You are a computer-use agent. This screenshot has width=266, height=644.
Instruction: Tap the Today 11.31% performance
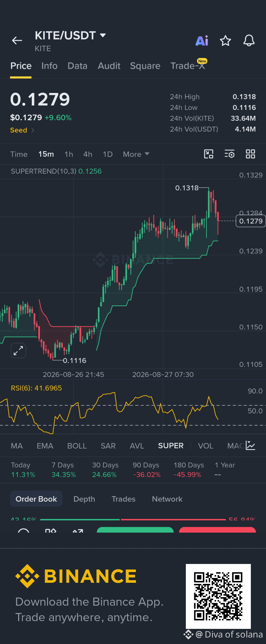coord(23,470)
